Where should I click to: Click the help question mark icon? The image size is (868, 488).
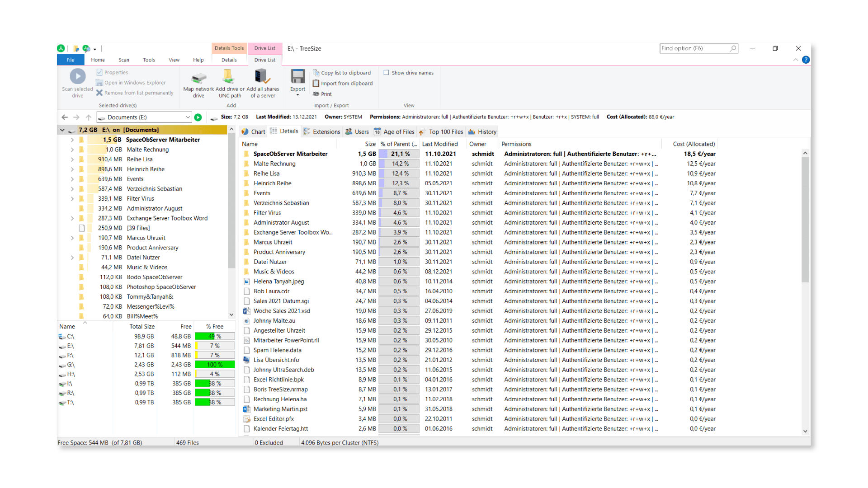pos(806,60)
